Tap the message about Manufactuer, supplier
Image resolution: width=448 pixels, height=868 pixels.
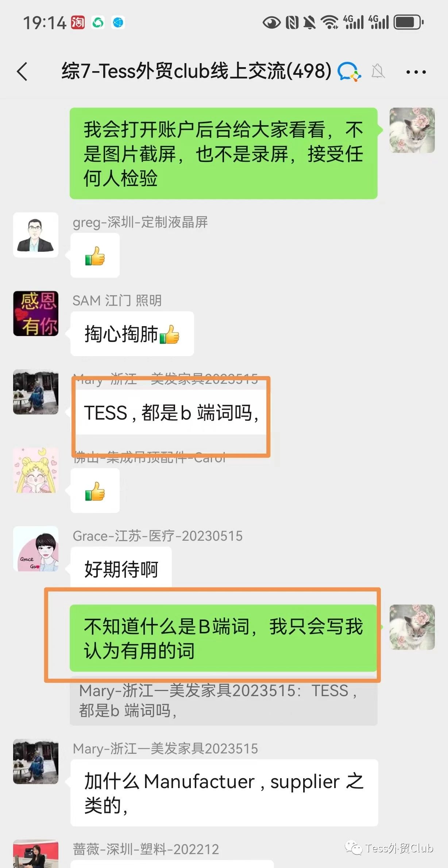point(224,793)
